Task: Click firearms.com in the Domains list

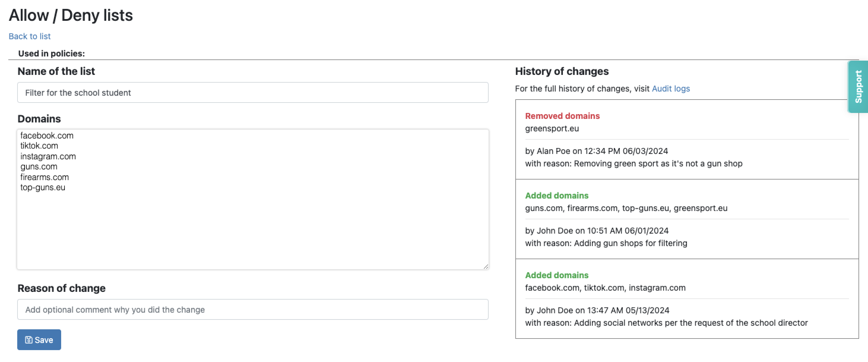Action: tap(45, 177)
